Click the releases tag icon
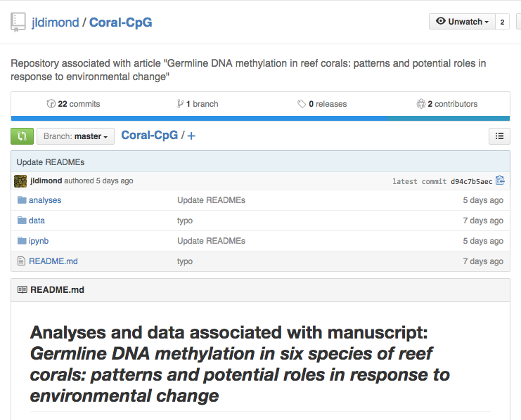The width and height of the screenshot is (521, 420). point(302,104)
